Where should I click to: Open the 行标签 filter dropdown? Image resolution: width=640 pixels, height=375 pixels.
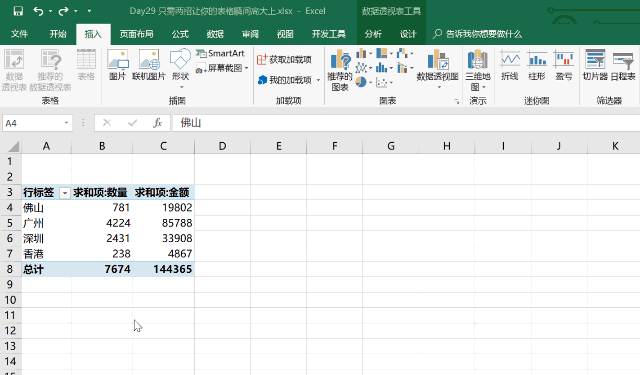(64, 193)
